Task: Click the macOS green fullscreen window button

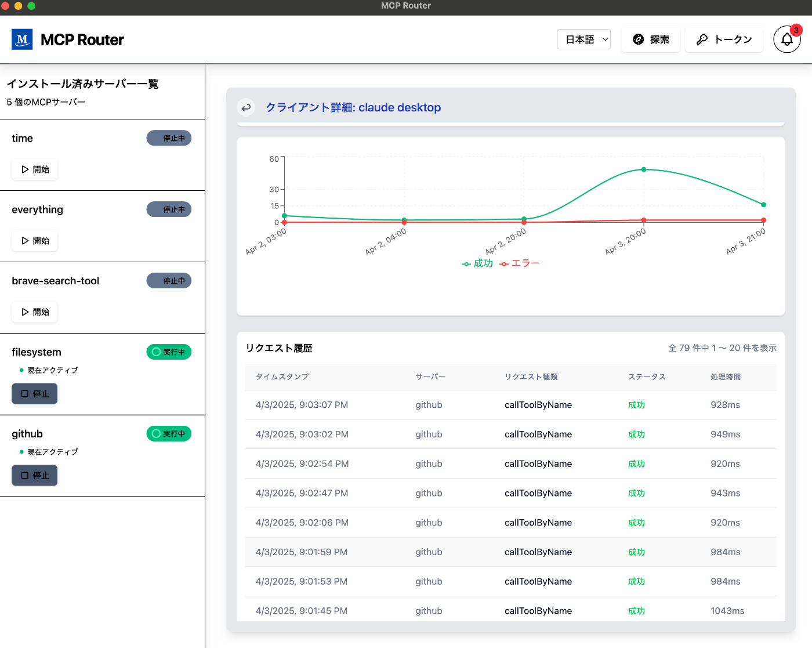Action: (31, 6)
